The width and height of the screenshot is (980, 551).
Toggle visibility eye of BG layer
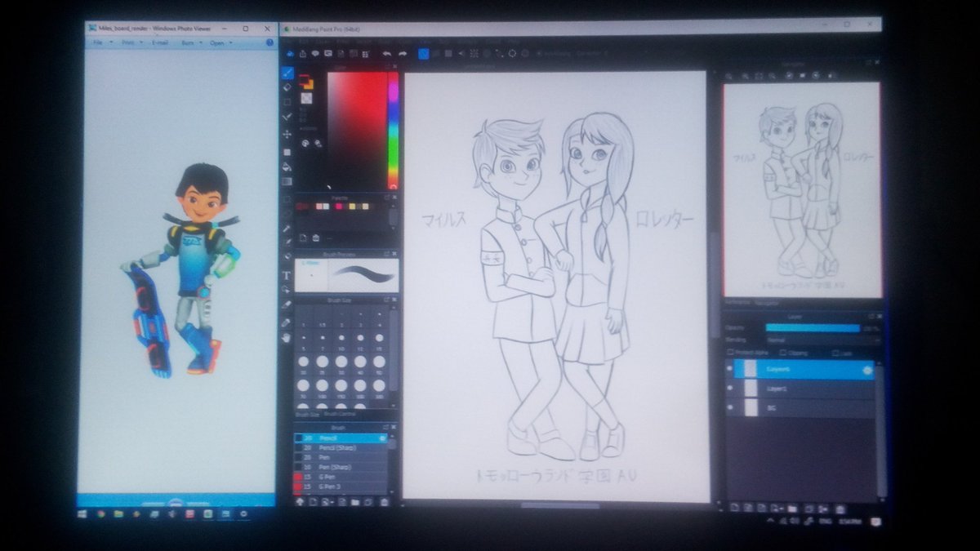click(732, 409)
